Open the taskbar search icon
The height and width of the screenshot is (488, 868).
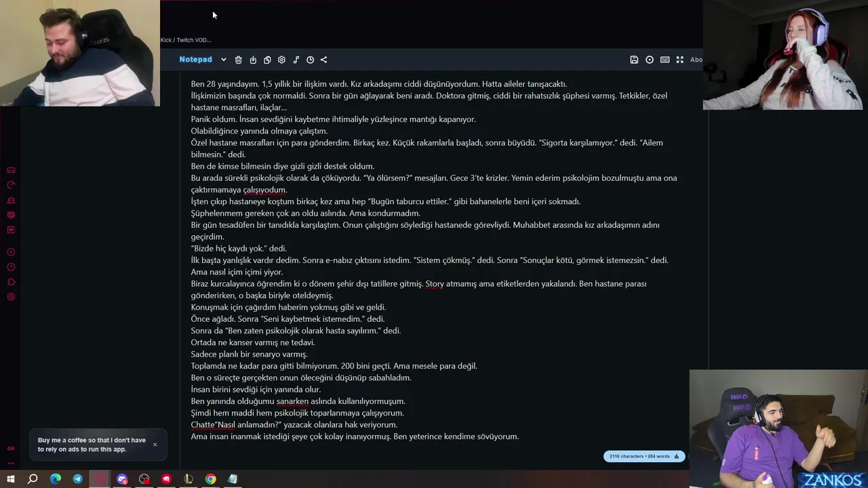point(33,479)
